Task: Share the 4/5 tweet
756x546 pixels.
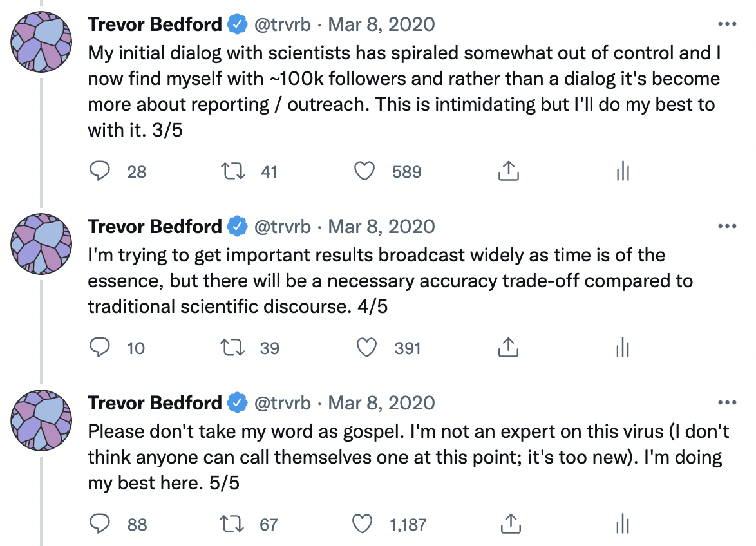Action: (x=509, y=348)
